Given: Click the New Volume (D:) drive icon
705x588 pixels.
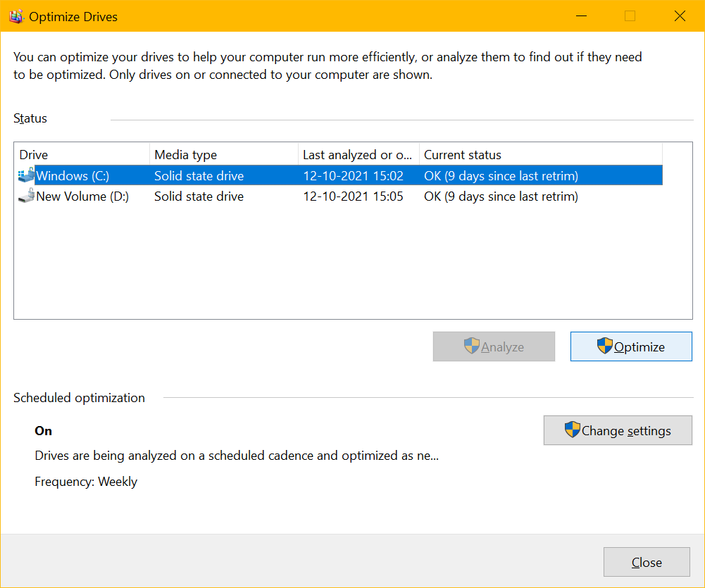Looking at the screenshot, I should coord(26,196).
